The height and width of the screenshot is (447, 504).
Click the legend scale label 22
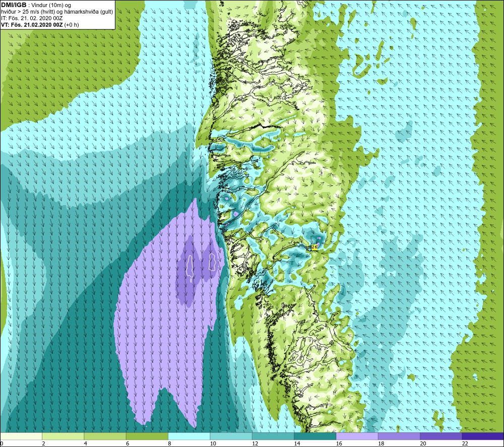pyautogui.click(x=465, y=444)
